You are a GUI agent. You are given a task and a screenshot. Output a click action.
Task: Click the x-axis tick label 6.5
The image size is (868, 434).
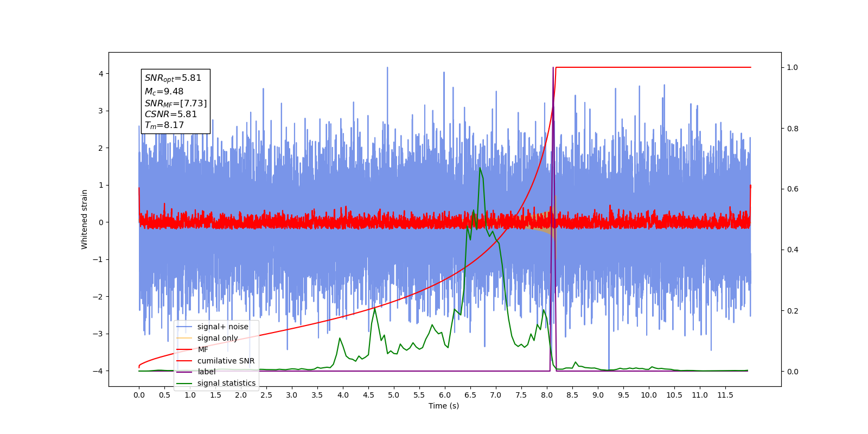(x=470, y=395)
